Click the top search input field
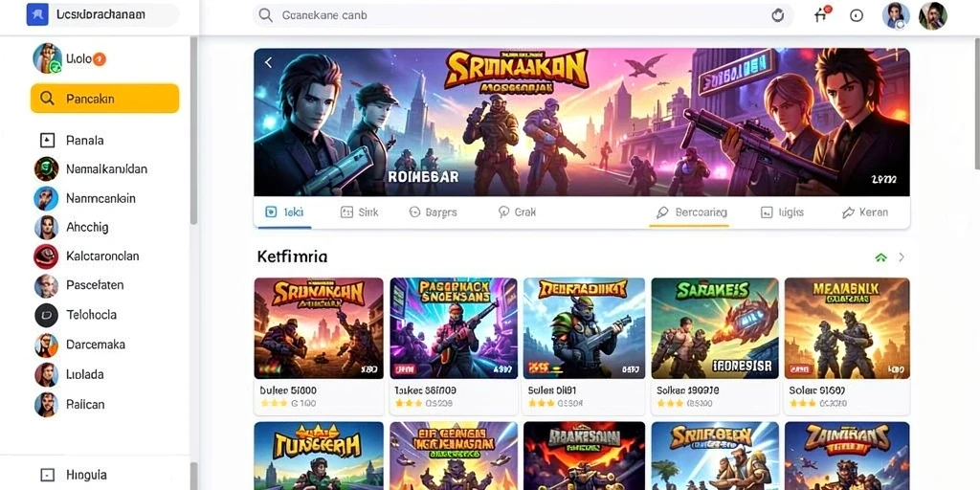The image size is (980, 490). [x=523, y=15]
